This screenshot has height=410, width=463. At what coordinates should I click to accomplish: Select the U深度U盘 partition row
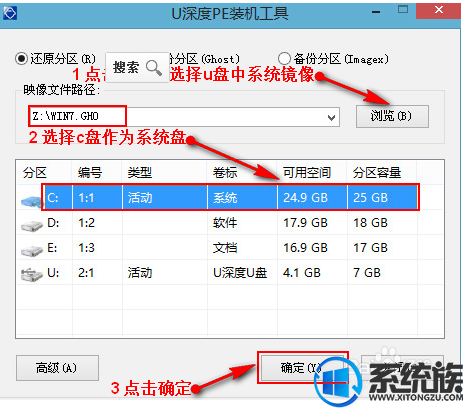click(x=230, y=273)
